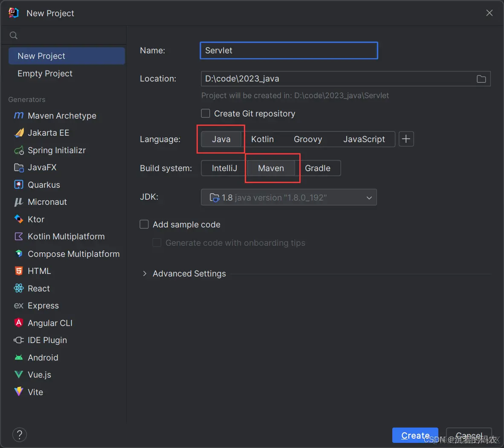The height and width of the screenshot is (448, 504).
Task: Select Kotlin as the language
Action: [x=262, y=139]
